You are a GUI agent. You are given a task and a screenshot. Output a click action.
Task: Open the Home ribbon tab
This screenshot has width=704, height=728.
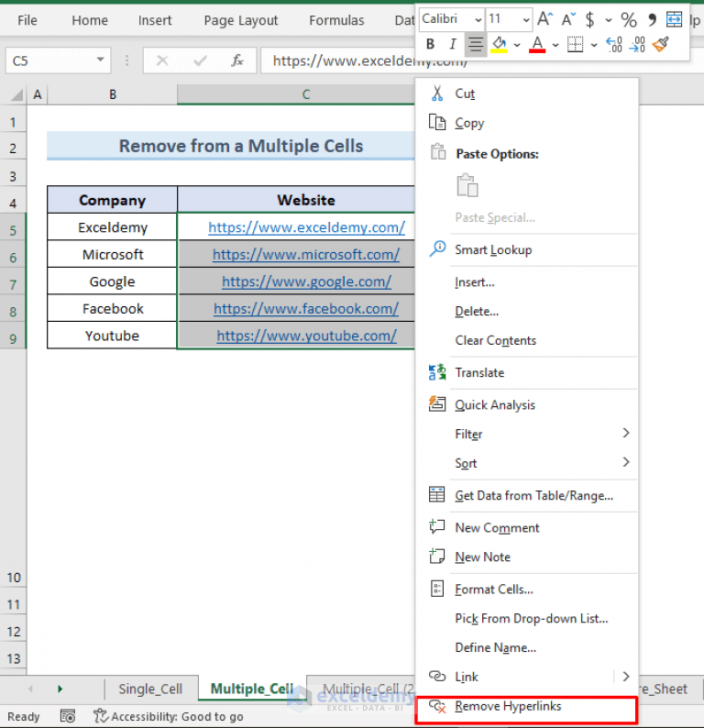pos(90,20)
